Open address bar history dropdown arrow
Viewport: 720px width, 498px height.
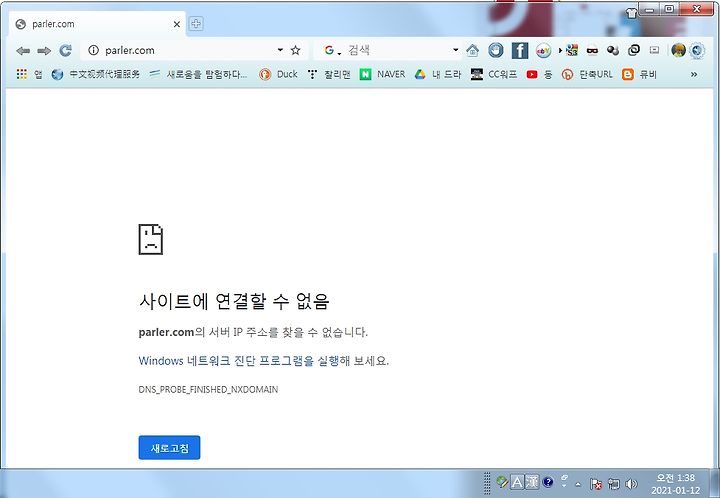280,50
